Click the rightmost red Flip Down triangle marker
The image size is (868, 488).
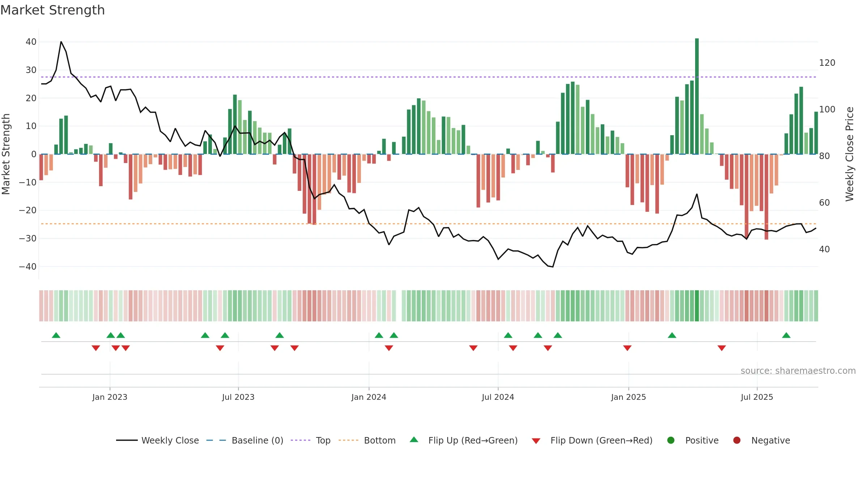tap(722, 348)
